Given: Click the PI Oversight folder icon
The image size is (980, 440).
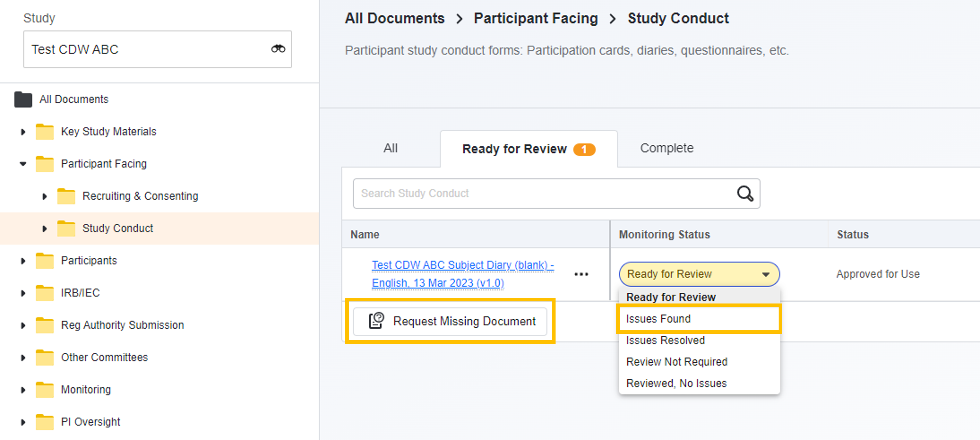Looking at the screenshot, I should pos(45,422).
